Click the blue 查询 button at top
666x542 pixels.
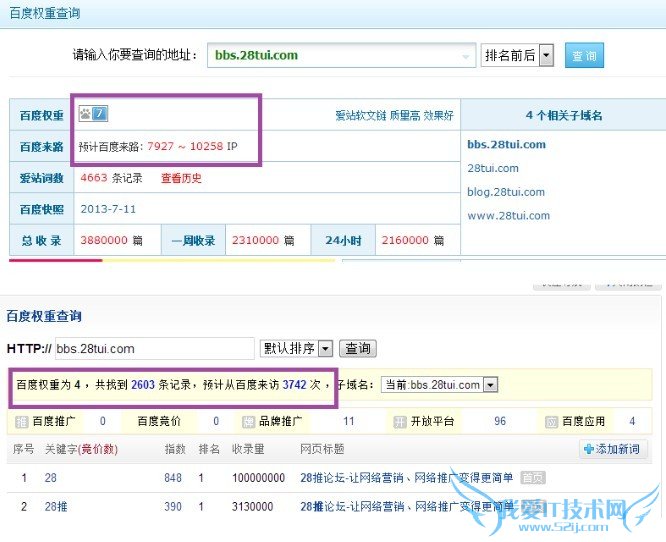pyautogui.click(x=584, y=55)
